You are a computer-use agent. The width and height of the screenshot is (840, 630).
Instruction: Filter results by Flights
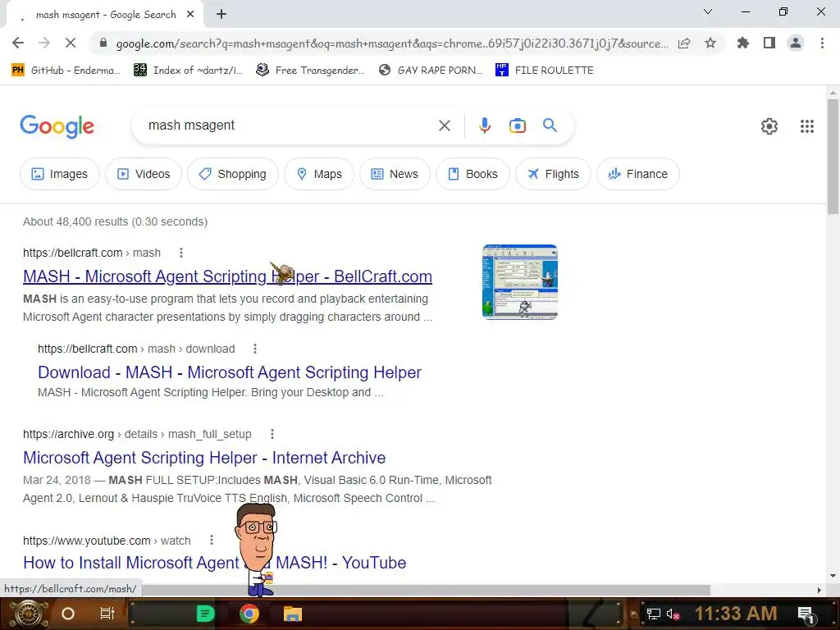(x=553, y=174)
